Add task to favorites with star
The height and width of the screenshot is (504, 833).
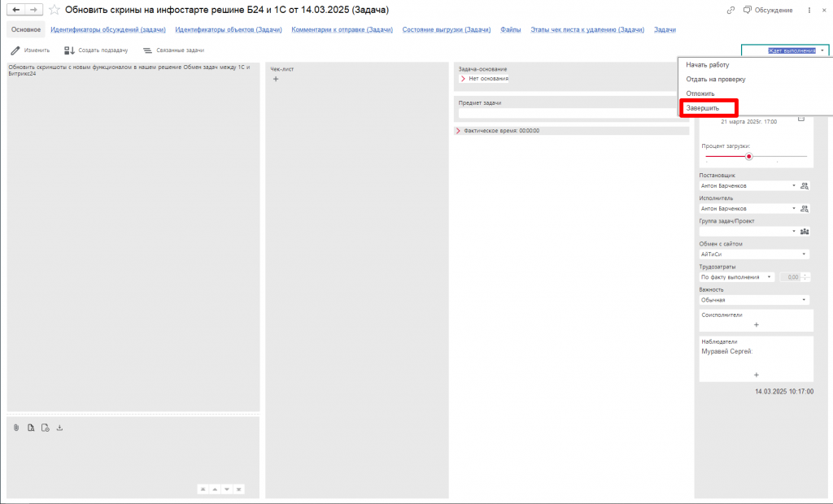pyautogui.click(x=55, y=10)
